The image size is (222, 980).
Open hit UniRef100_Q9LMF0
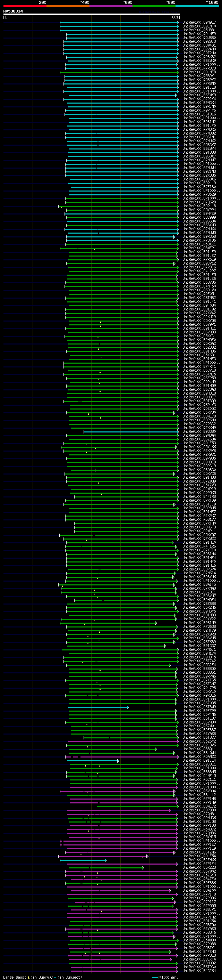click(199, 26)
